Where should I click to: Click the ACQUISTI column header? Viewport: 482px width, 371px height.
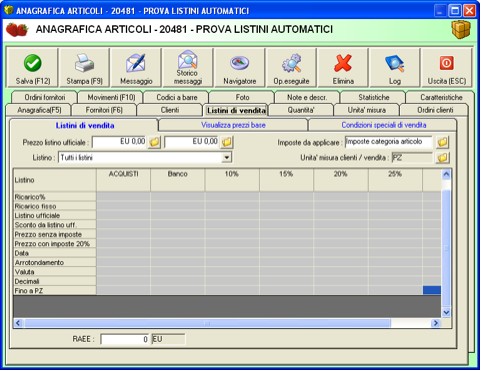click(x=123, y=180)
